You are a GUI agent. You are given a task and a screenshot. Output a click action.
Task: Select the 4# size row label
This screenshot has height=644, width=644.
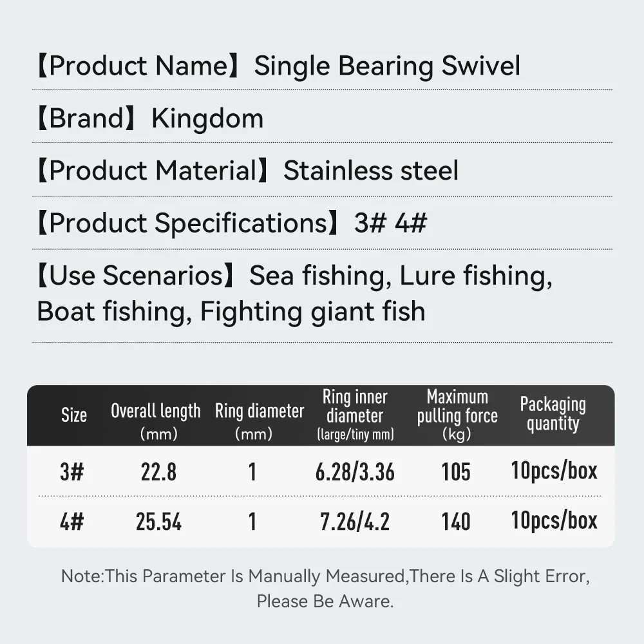click(x=71, y=521)
